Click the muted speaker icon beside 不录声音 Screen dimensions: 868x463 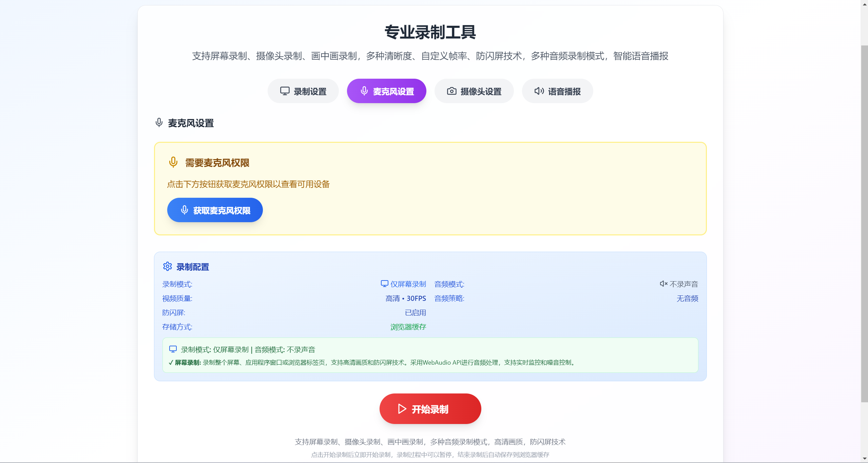coord(663,284)
